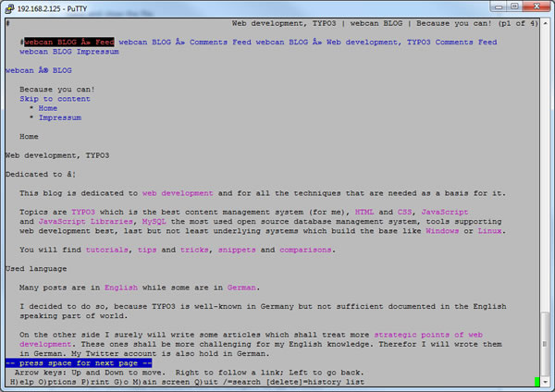Choose O)ptions in the bottom command bar
Screen dimensions: 555x392
[x=58, y=382]
